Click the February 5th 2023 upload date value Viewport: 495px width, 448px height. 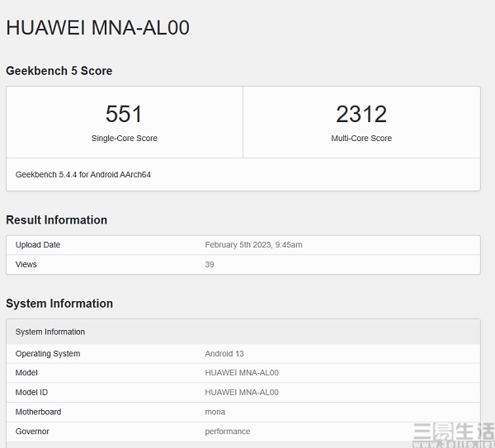(253, 245)
